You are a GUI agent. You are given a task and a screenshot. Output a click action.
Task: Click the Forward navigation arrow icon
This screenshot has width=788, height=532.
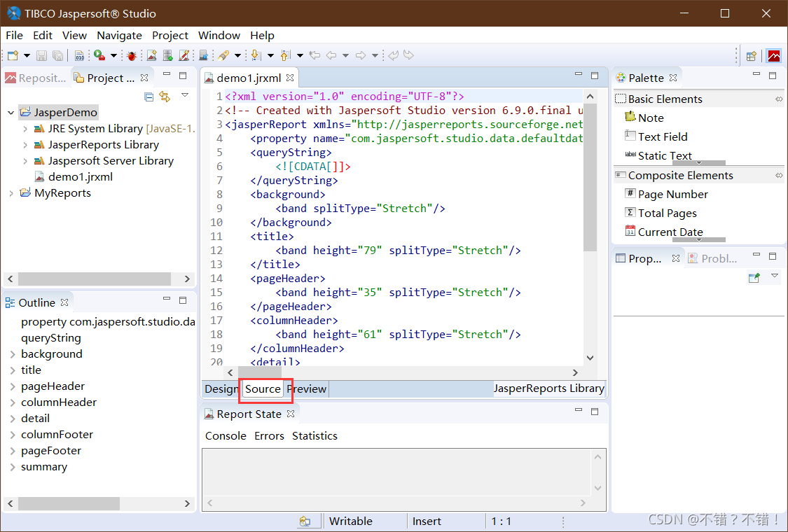pos(360,55)
